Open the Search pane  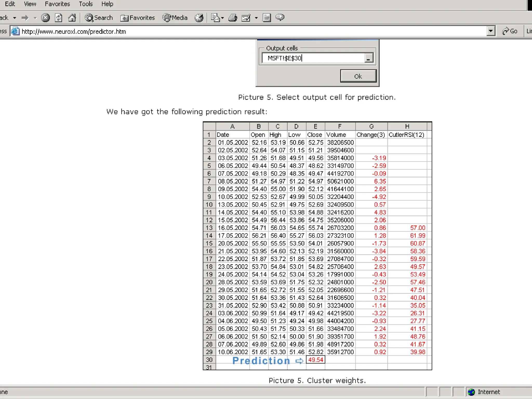pyautogui.click(x=99, y=18)
